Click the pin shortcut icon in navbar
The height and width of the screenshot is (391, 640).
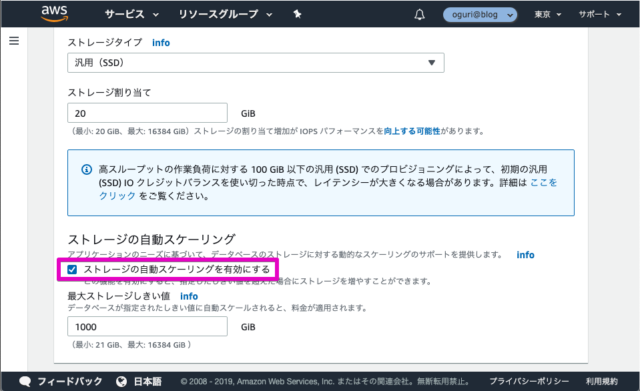(x=298, y=14)
